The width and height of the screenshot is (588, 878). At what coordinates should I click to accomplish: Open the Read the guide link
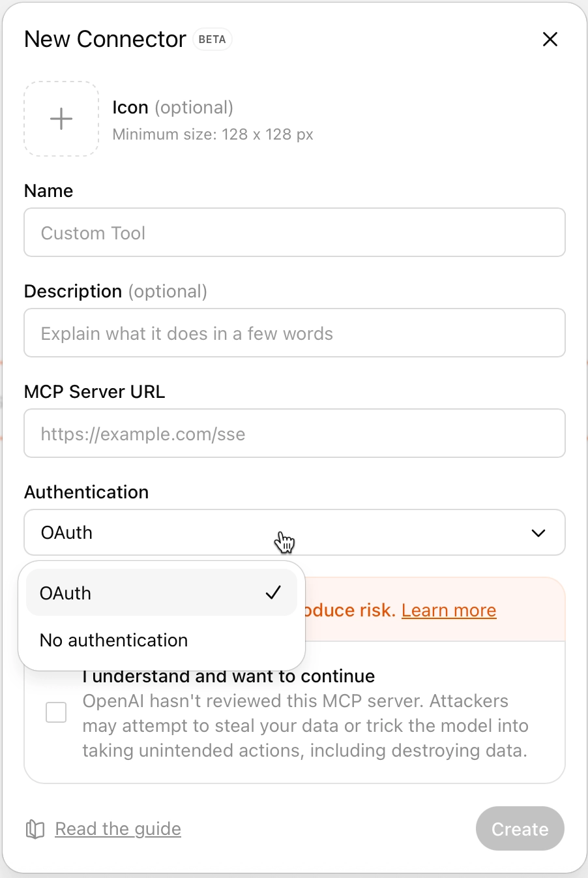click(x=118, y=829)
